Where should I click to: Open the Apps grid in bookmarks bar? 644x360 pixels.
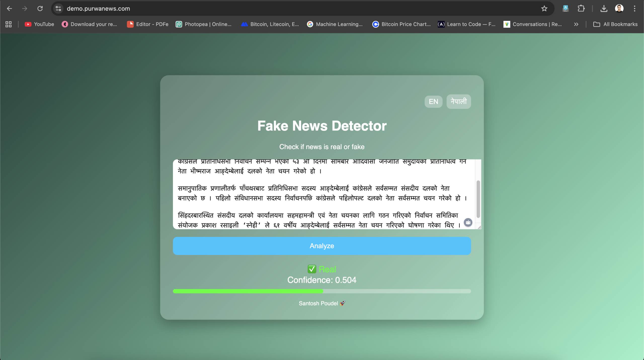[9, 24]
